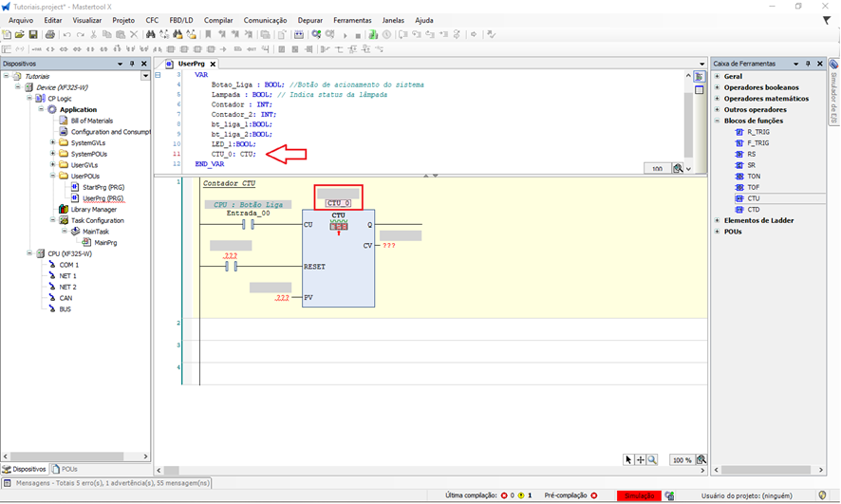The image size is (841, 504).
Task: Click the Print toolbar icon
Action: pyautogui.click(x=48, y=34)
